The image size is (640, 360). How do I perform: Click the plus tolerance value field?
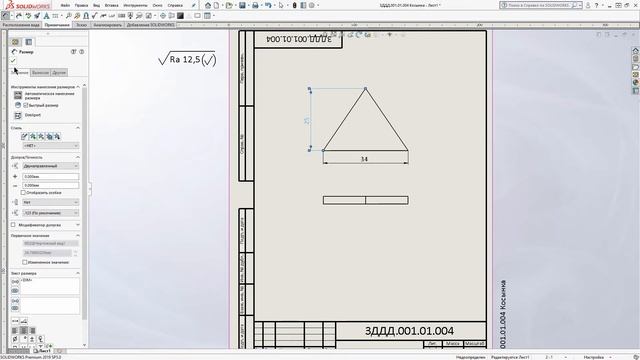coord(51,176)
